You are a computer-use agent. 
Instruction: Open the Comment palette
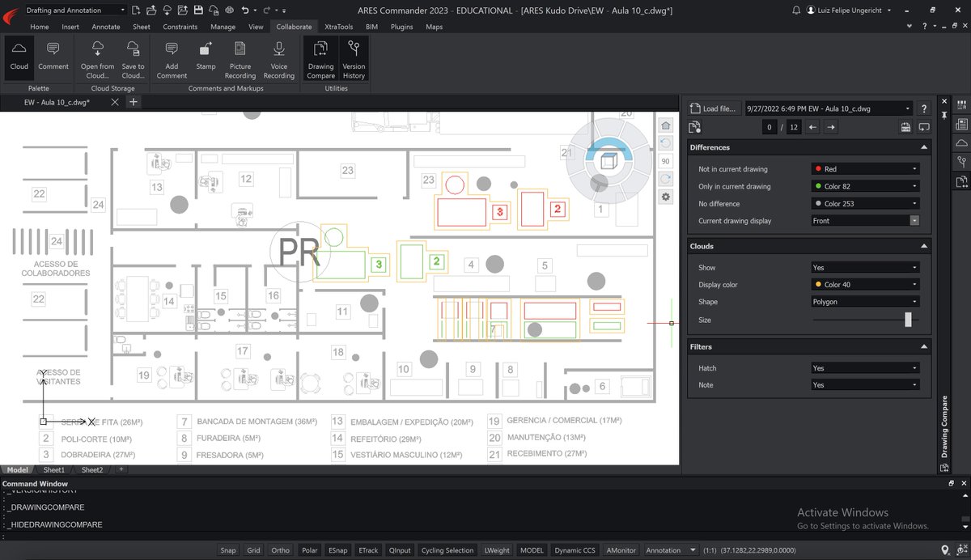pyautogui.click(x=53, y=57)
